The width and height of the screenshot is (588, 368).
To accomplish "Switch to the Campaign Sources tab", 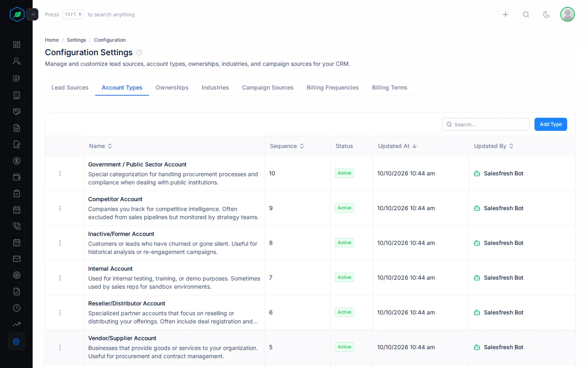I will click(x=268, y=88).
